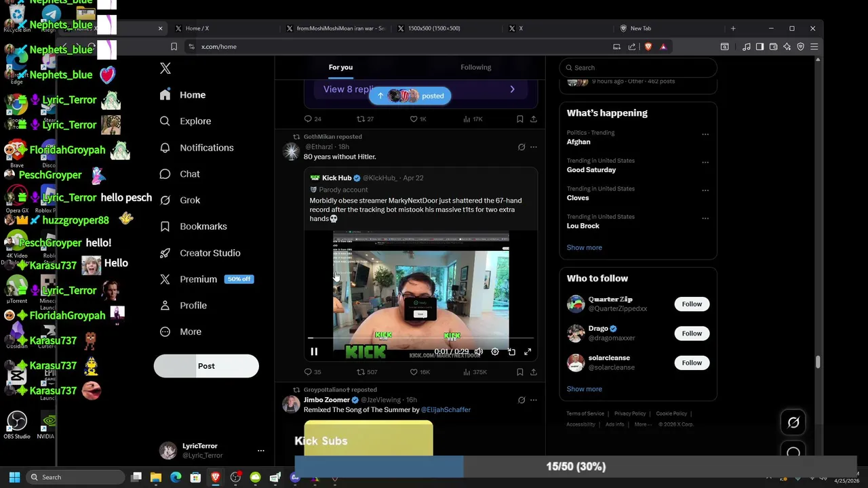Show more under What's happening

coord(585,247)
